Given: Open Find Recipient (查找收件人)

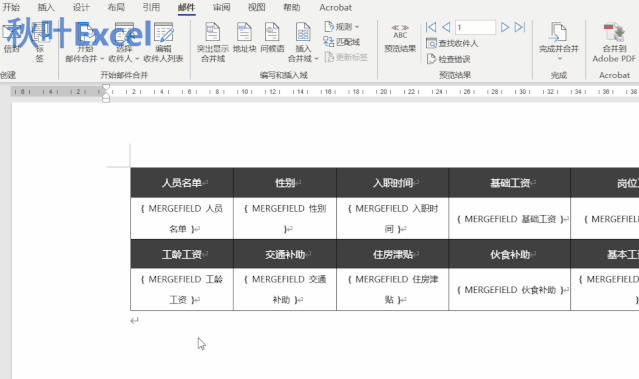Looking at the screenshot, I should [452, 43].
